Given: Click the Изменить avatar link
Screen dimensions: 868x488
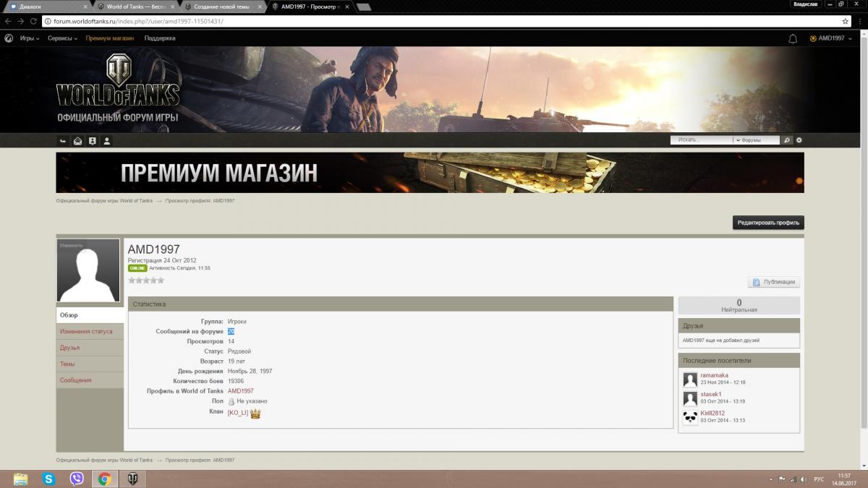Looking at the screenshot, I should click(x=71, y=246).
